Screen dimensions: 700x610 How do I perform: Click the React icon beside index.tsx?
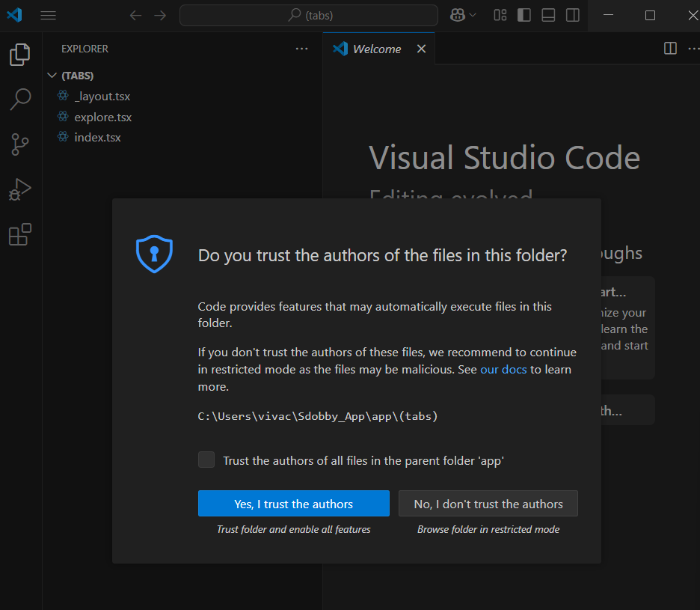click(x=63, y=136)
